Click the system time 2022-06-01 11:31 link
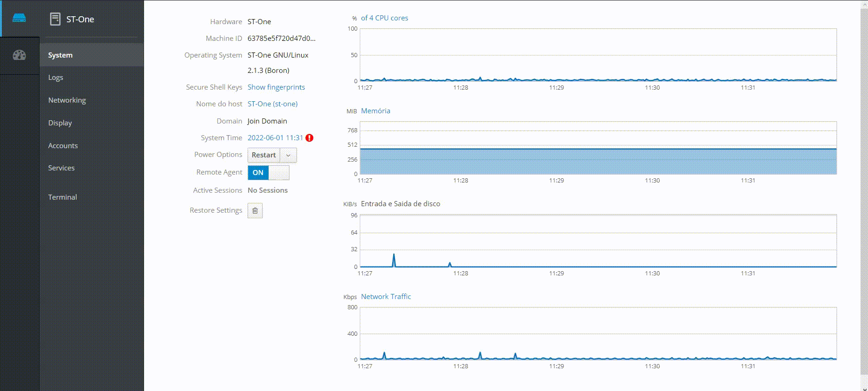The height and width of the screenshot is (391, 868). pyautogui.click(x=275, y=138)
